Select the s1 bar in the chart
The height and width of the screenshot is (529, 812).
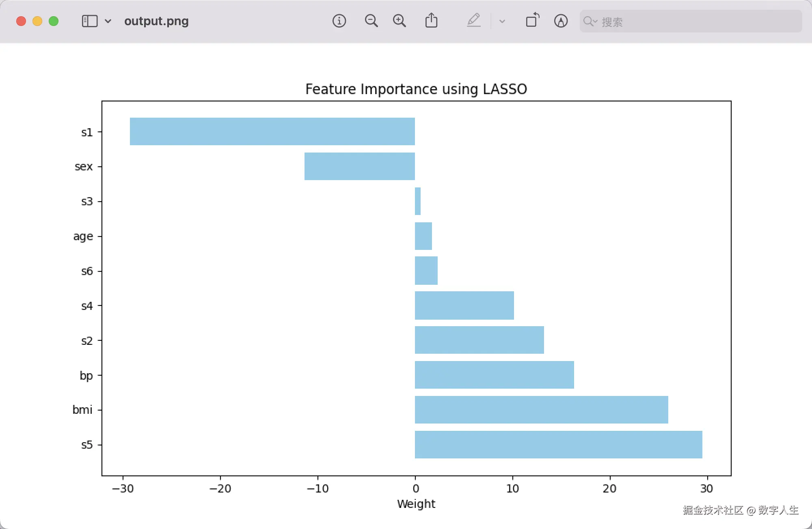pyautogui.click(x=272, y=131)
